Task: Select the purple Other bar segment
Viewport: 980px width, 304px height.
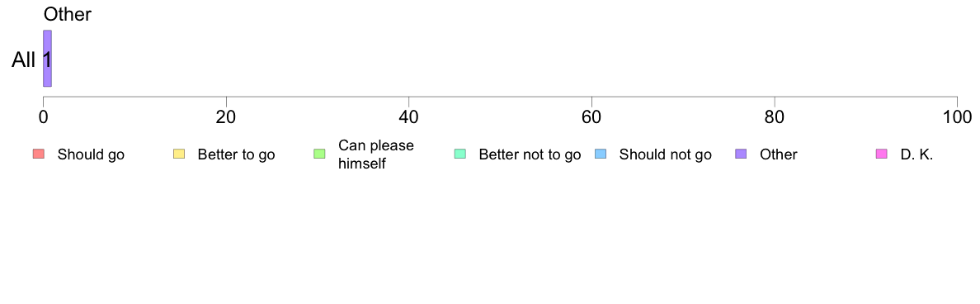Action: click(x=47, y=58)
